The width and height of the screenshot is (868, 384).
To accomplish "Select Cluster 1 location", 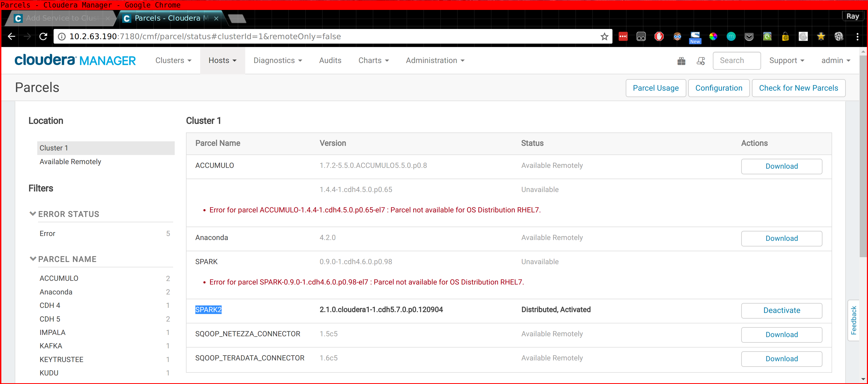I will (x=106, y=148).
